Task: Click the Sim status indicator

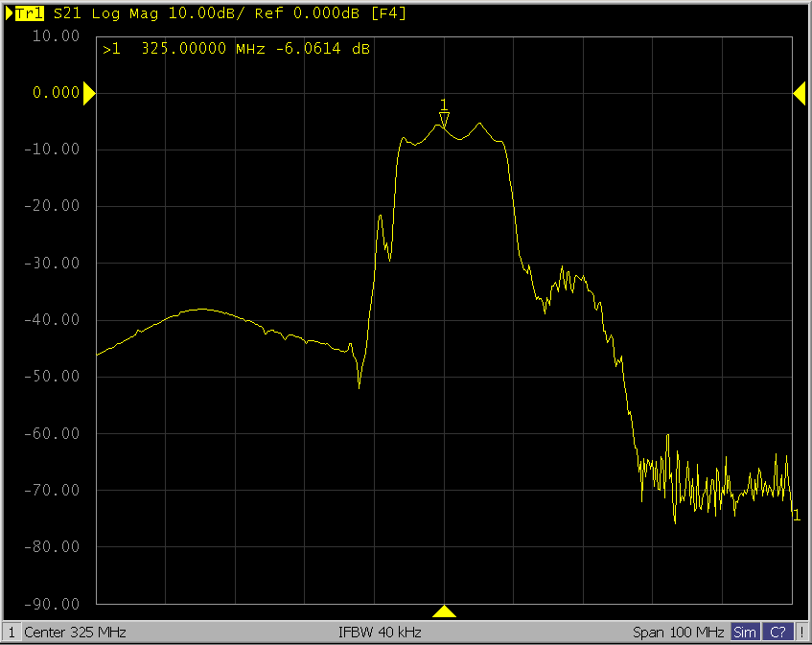Action: pos(744,633)
